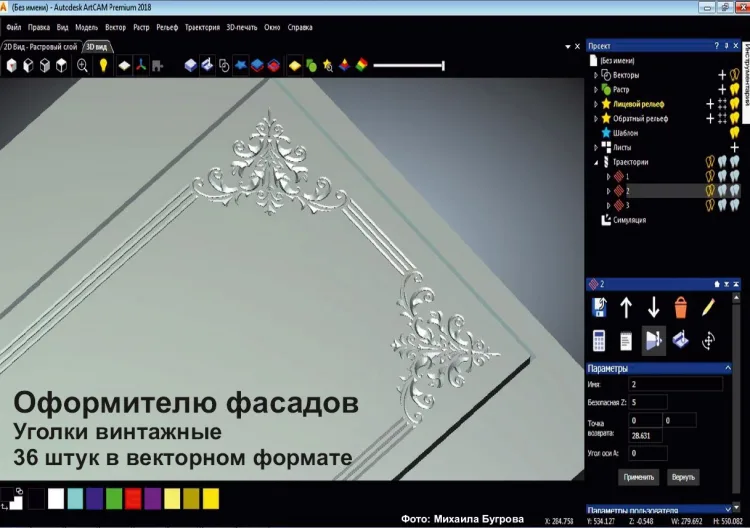
Task: Toggle the yellow outline bulb in toolpath 2 row
Action: coord(710,190)
